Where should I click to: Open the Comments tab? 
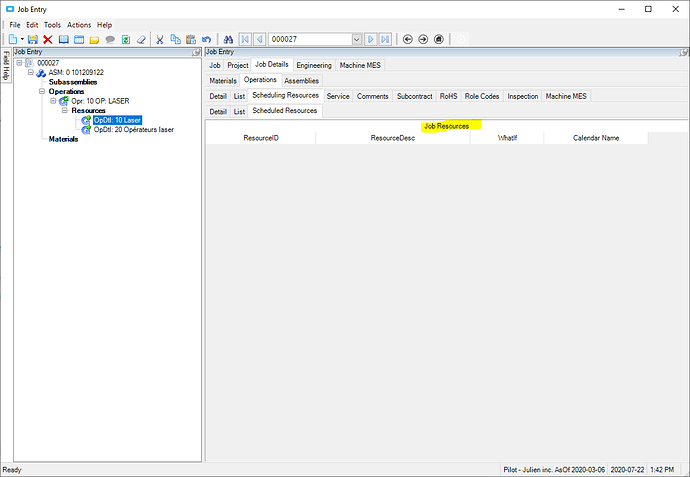(x=373, y=96)
